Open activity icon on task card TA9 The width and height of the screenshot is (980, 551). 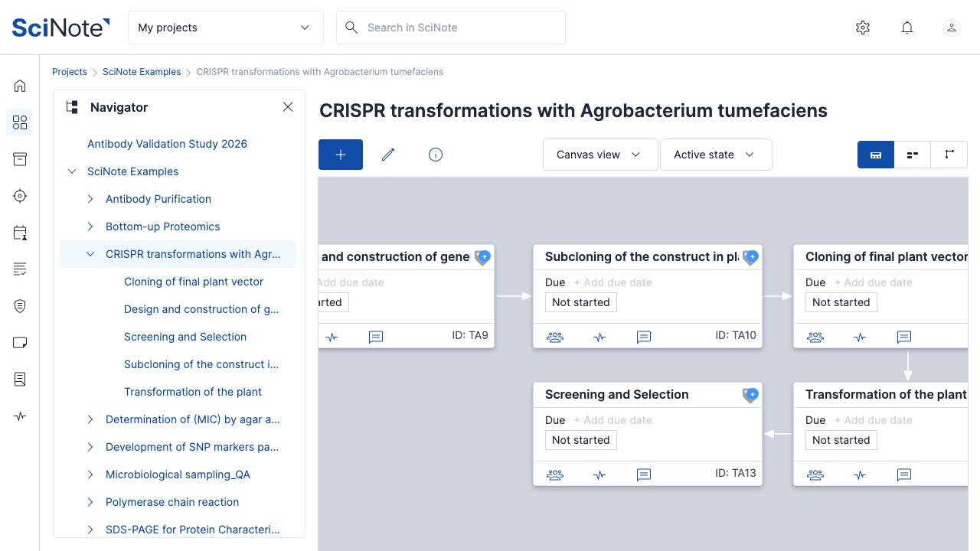coord(332,337)
